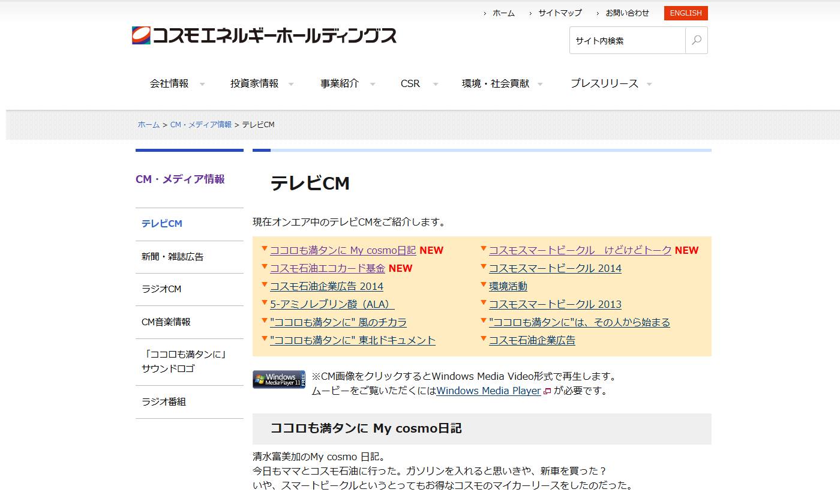Image resolution: width=840 pixels, height=504 pixels.
Task: Open "ココロも満タンに"は、その人から始まる link
Action: 580,322
